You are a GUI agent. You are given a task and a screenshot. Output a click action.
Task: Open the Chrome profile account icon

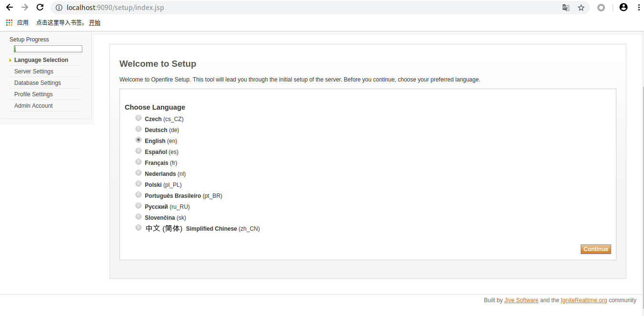point(624,8)
